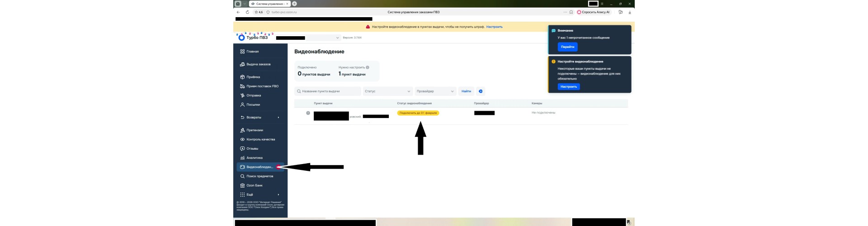
Task: Open new browser tab with plus
Action: coord(294,4)
